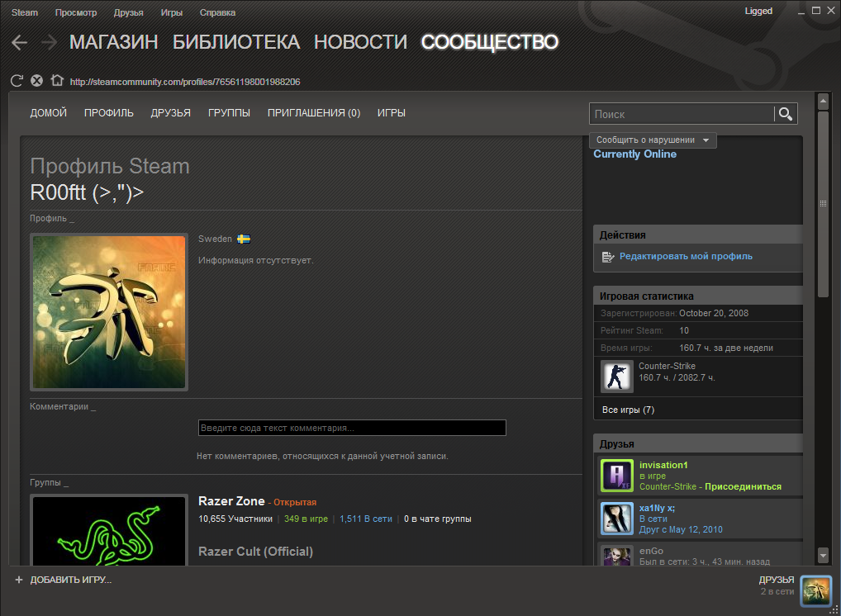Open the Razer Zone group link

231,501
